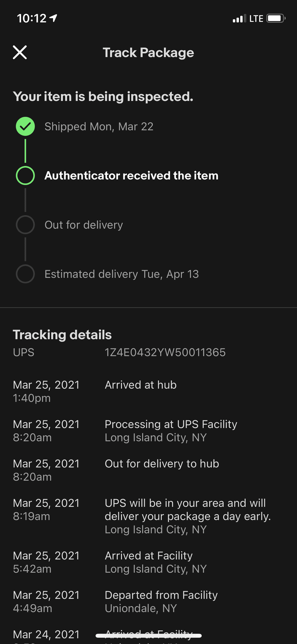Image resolution: width=297 pixels, height=644 pixels.
Task: Tap the LTE network indicator
Action: pyautogui.click(x=256, y=19)
